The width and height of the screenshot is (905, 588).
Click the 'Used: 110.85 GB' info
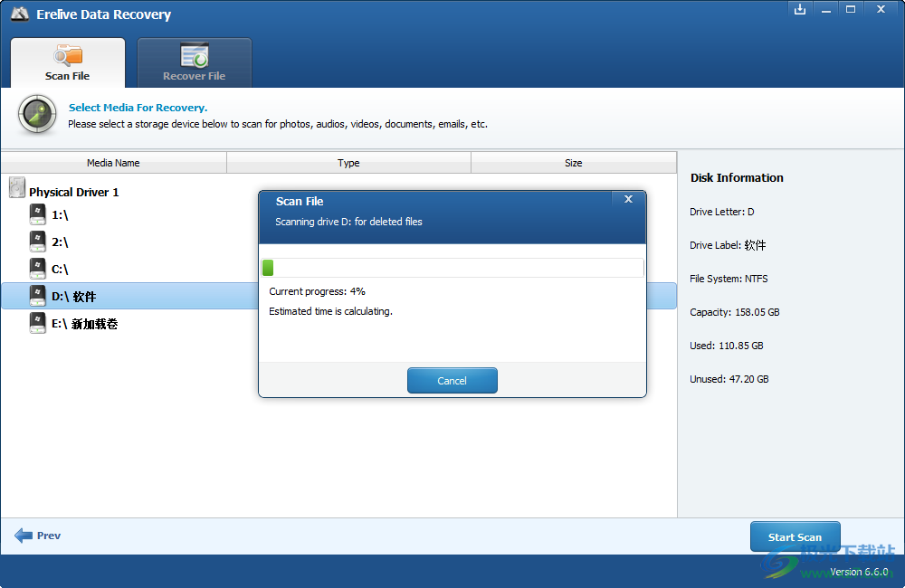click(726, 346)
